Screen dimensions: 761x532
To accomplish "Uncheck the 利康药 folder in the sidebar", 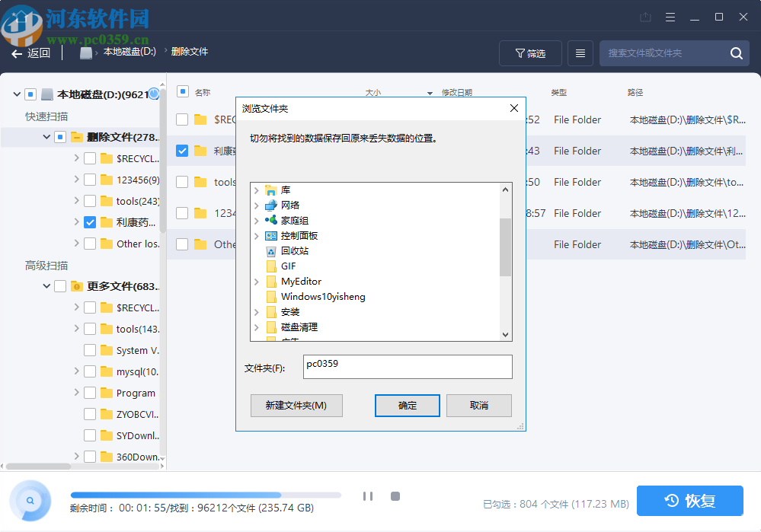I will click(90, 222).
